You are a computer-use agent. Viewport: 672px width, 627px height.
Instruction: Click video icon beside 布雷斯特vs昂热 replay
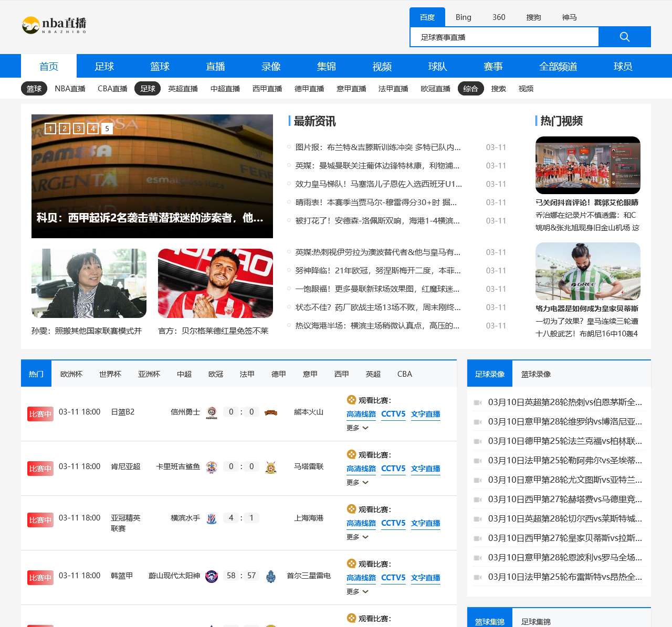(x=478, y=577)
